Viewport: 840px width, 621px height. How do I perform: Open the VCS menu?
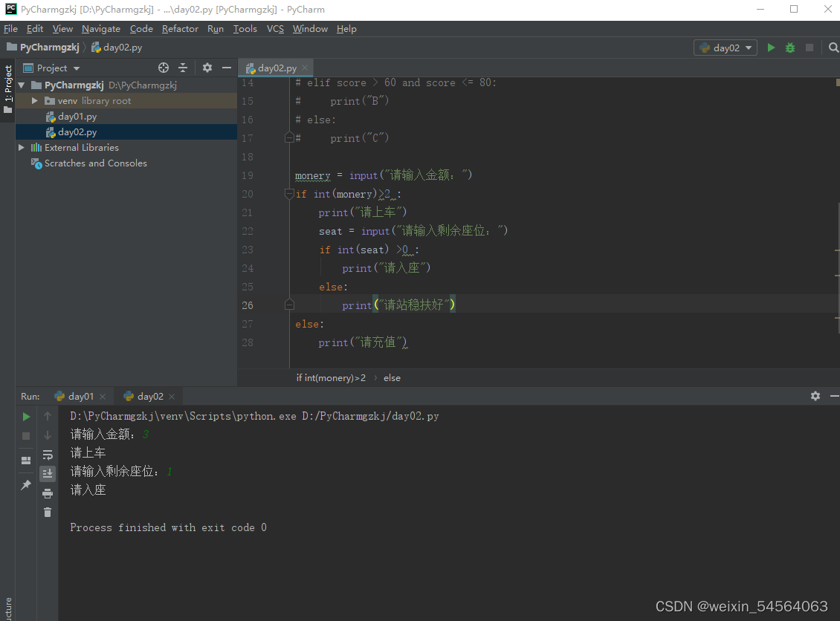(275, 29)
